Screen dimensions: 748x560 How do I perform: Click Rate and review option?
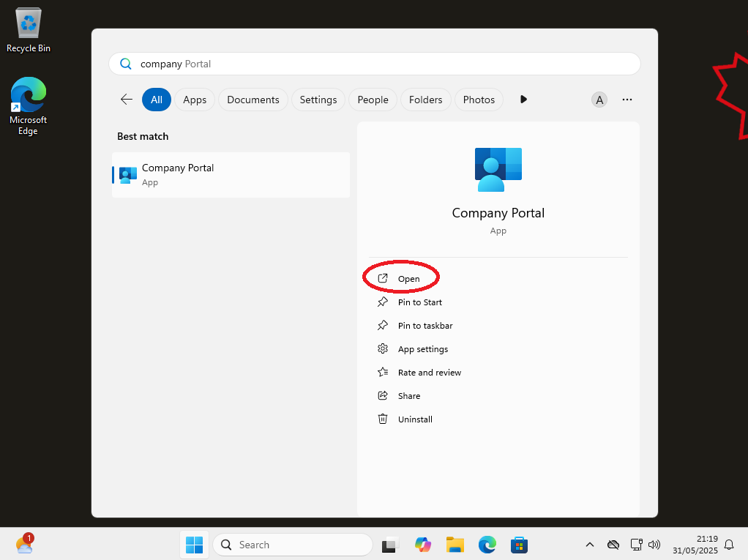point(429,373)
